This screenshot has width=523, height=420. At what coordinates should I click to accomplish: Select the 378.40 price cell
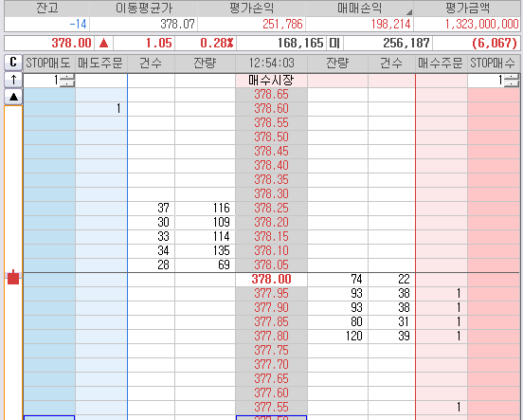pos(271,166)
